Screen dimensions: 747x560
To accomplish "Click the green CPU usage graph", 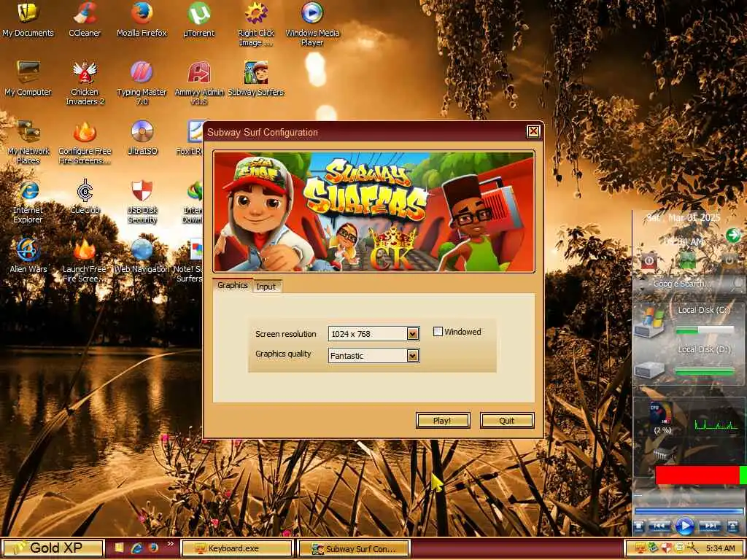I will [716, 424].
